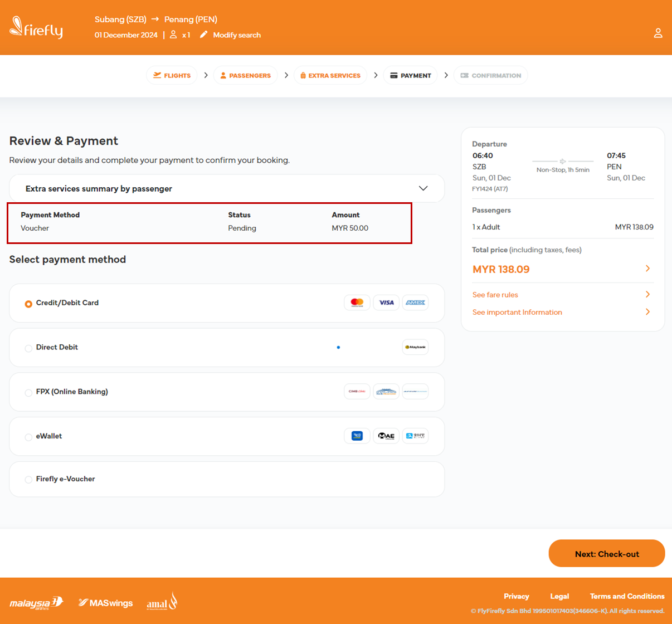Select the Visa card icon
The width and height of the screenshot is (672, 624).
point(386,303)
